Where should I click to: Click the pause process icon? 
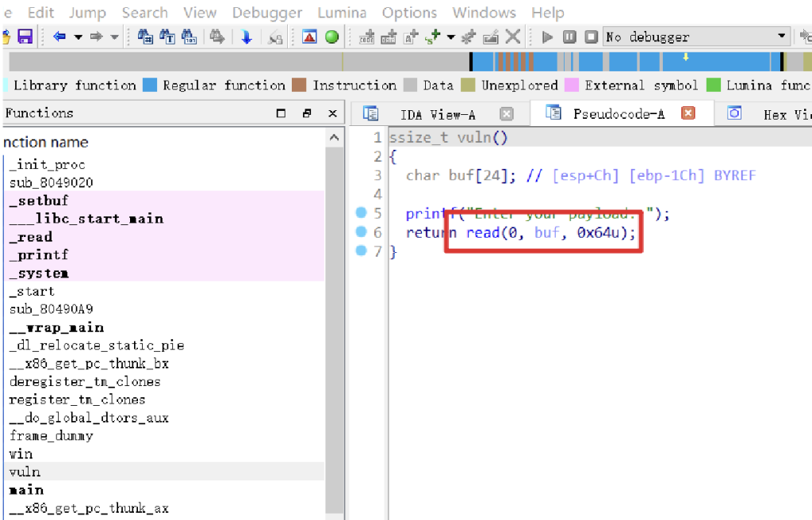coord(569,37)
